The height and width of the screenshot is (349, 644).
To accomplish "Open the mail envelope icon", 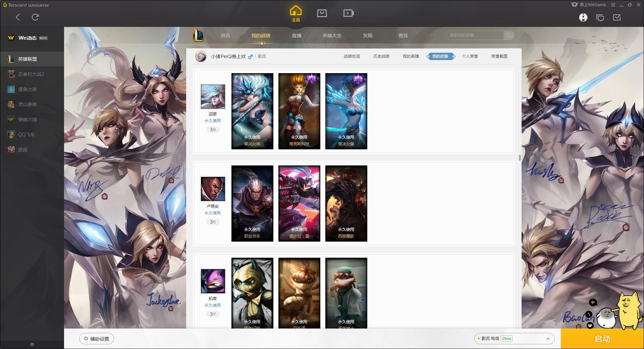I will tap(617, 17).
